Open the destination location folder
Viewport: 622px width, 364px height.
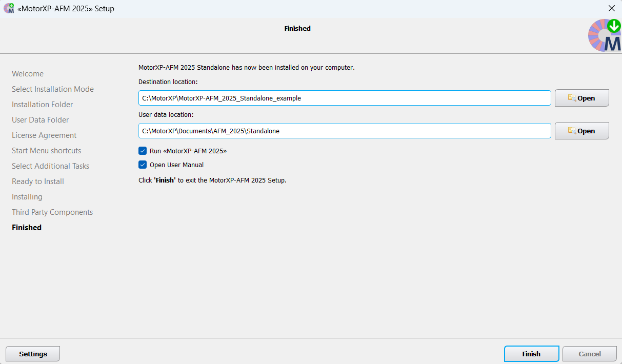[581, 98]
